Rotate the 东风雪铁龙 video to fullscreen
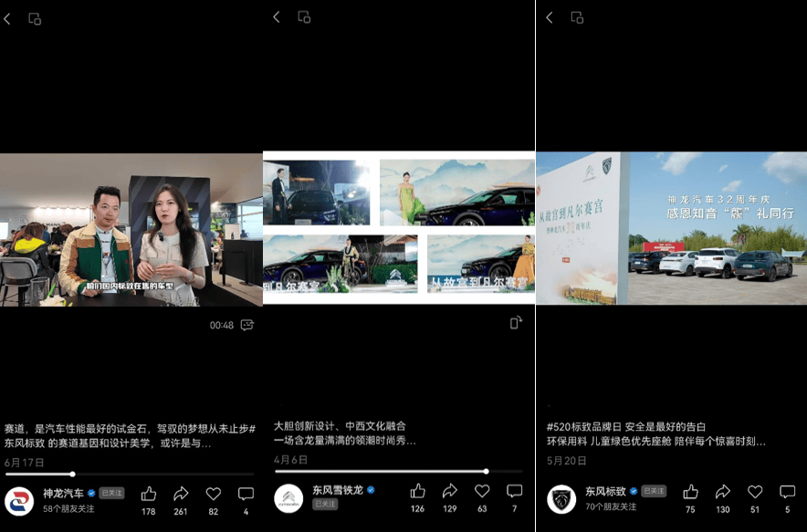807x532 pixels. point(516,322)
